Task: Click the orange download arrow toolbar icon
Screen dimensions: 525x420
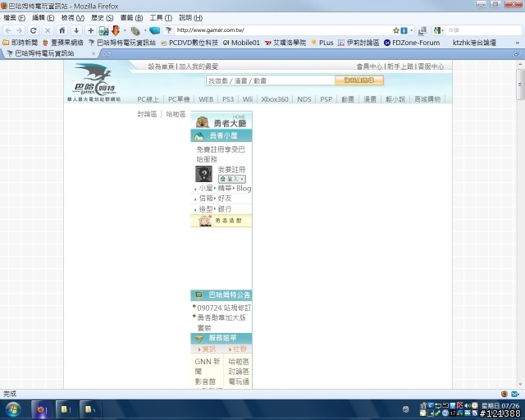Action: pyautogui.click(x=116, y=30)
